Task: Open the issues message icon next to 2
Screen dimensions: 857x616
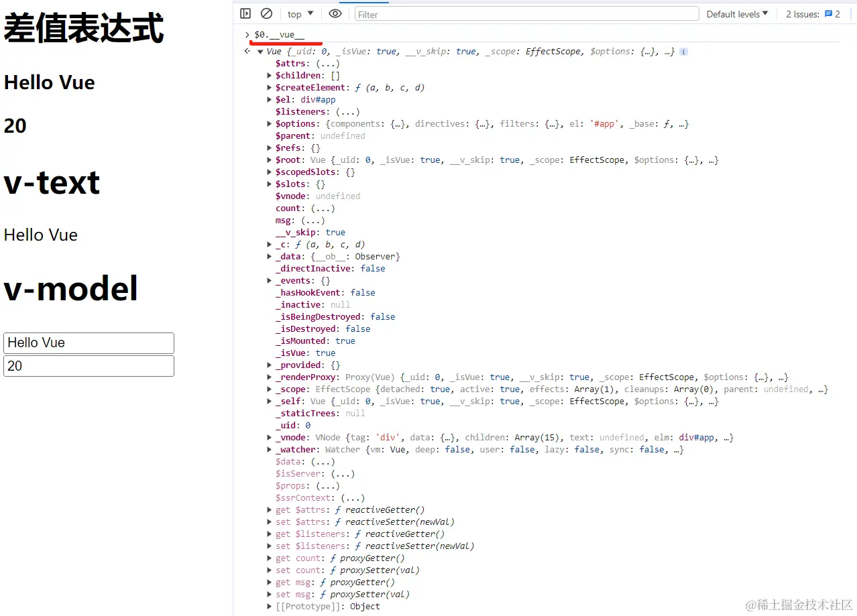Action: point(828,14)
